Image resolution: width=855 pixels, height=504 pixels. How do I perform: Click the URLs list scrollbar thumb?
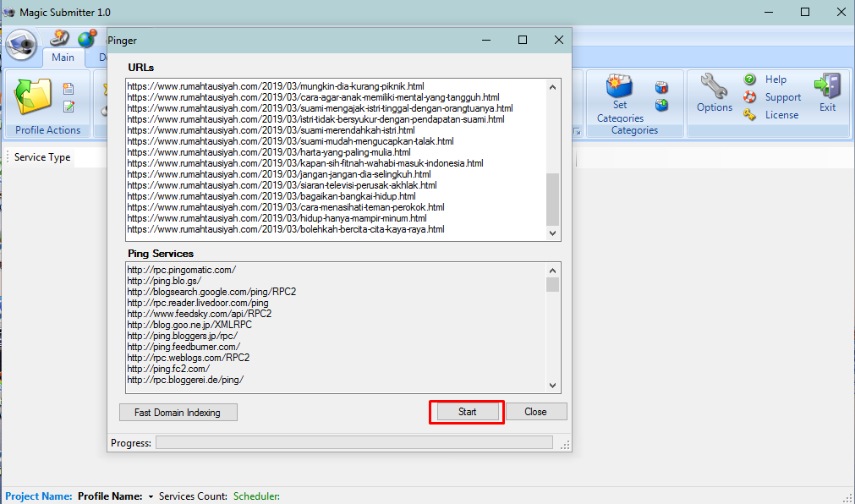[553, 199]
